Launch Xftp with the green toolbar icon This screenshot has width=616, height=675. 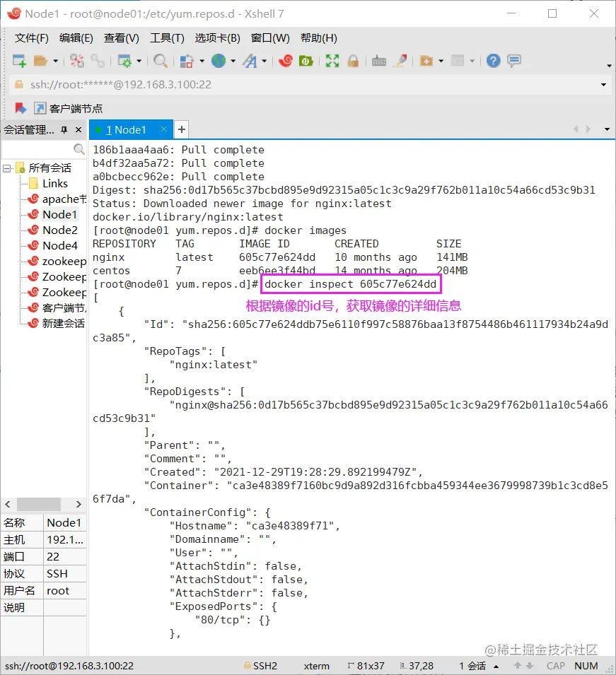[306, 61]
